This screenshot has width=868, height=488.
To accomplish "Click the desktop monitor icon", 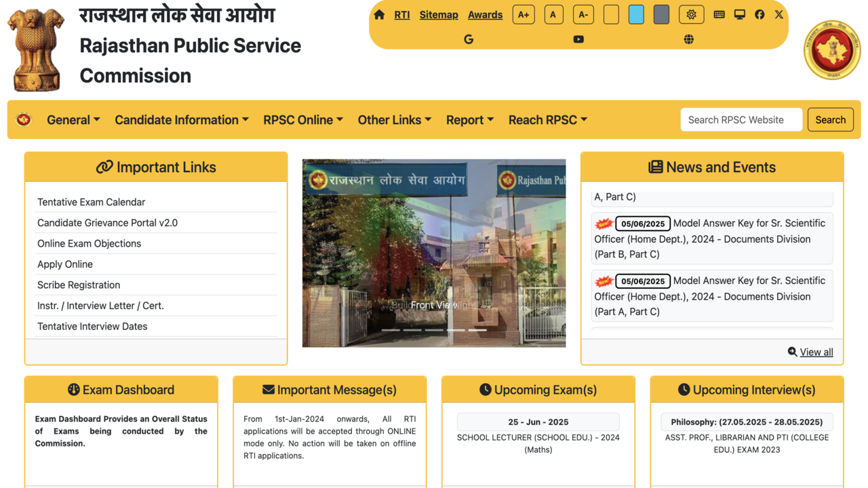I will point(739,14).
